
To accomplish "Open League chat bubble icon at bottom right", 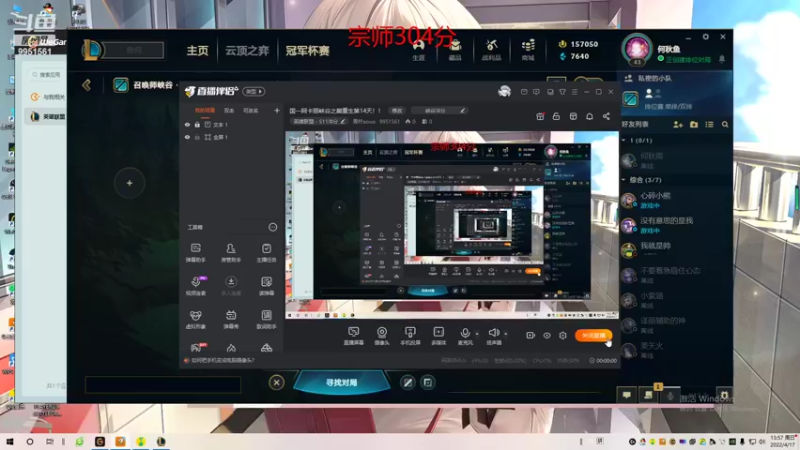I will click(627, 395).
